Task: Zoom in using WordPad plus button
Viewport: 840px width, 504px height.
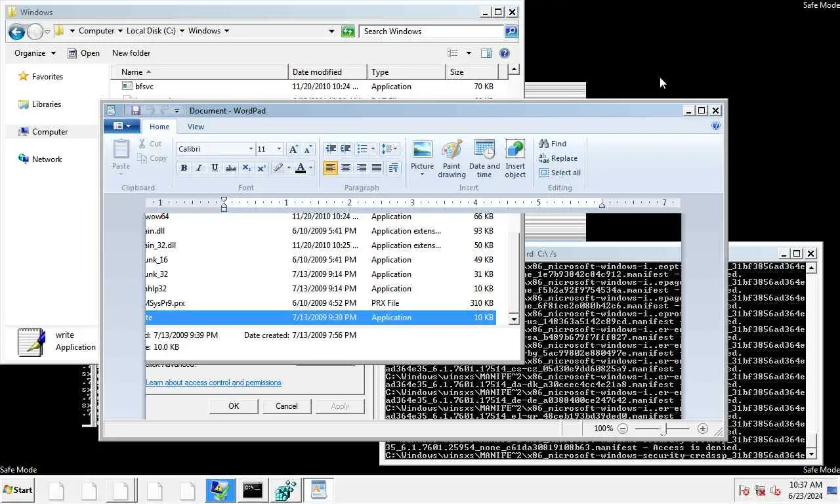Action: pos(703,429)
